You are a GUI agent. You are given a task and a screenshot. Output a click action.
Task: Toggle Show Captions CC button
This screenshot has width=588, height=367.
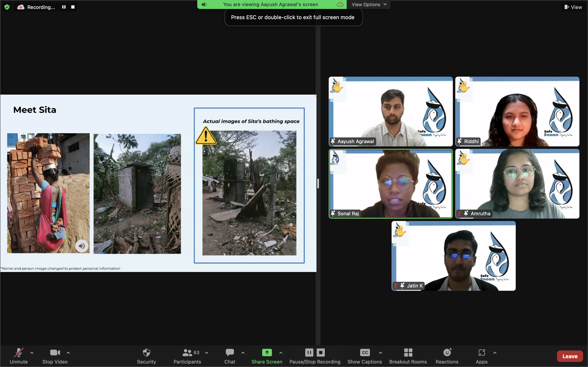coord(365,353)
